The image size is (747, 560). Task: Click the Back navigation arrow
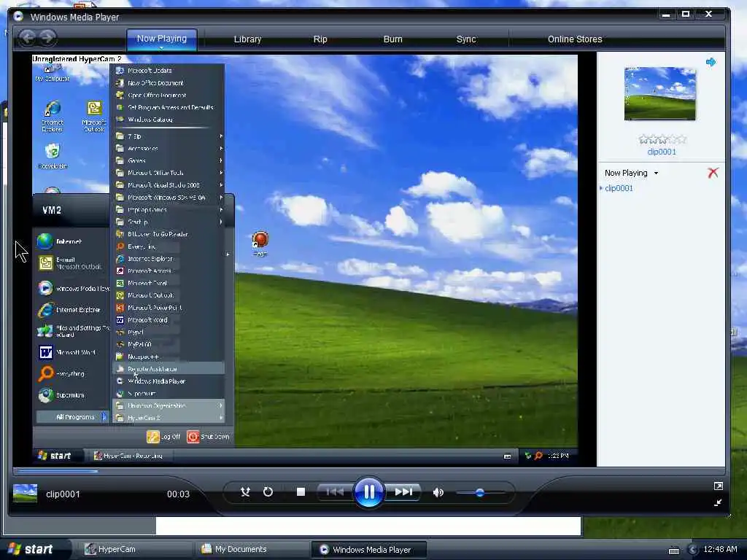(28, 38)
